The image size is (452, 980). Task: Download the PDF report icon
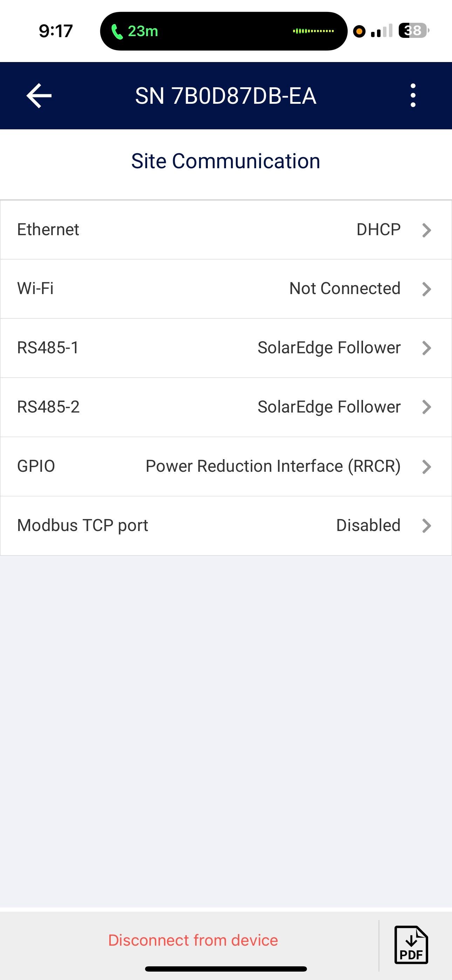tap(411, 945)
